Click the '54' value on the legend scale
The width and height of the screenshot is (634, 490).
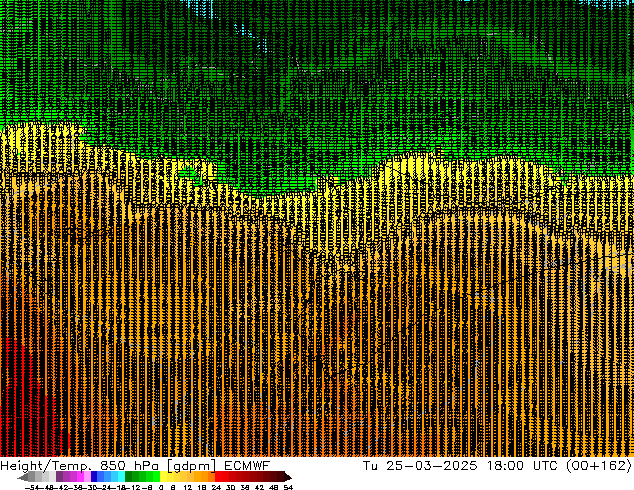(288, 487)
